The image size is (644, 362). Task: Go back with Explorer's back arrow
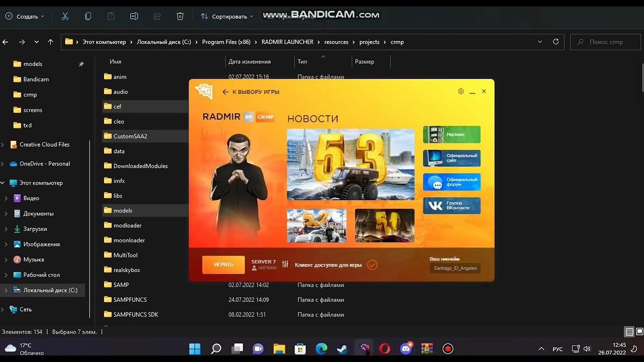tap(6, 42)
